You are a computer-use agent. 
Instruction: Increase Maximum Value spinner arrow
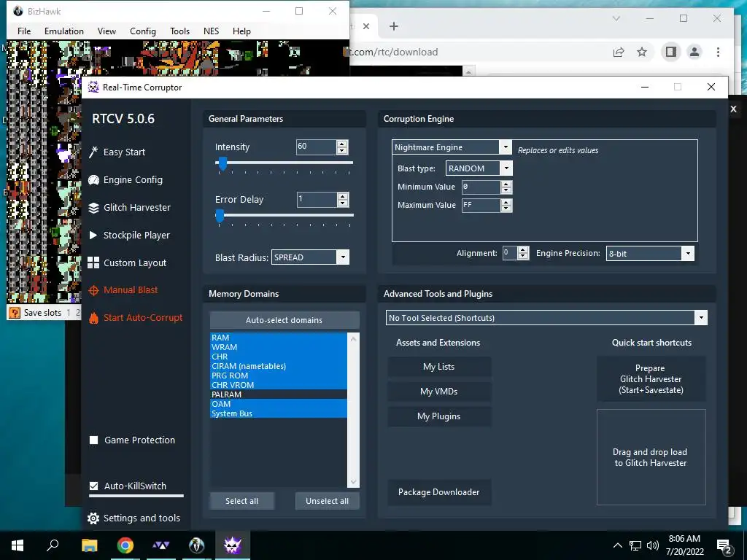point(506,202)
